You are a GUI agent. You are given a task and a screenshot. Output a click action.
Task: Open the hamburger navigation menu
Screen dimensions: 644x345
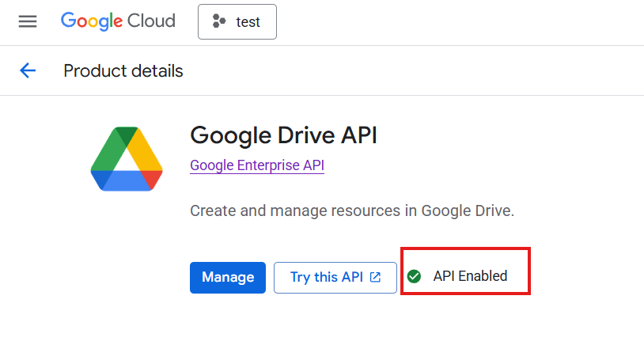click(28, 21)
